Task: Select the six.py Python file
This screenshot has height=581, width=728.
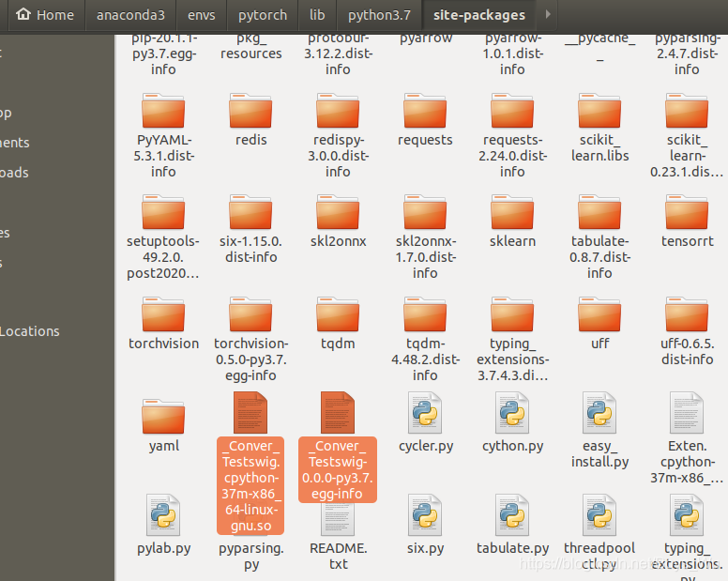Action: click(x=425, y=514)
